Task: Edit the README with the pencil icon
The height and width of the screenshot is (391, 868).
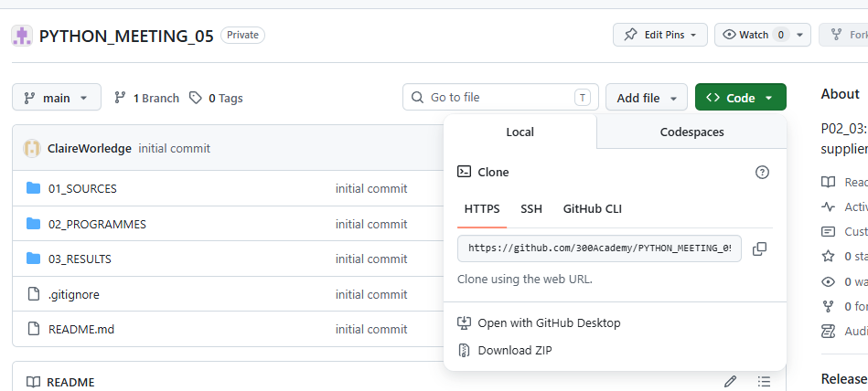Action: tap(731, 381)
